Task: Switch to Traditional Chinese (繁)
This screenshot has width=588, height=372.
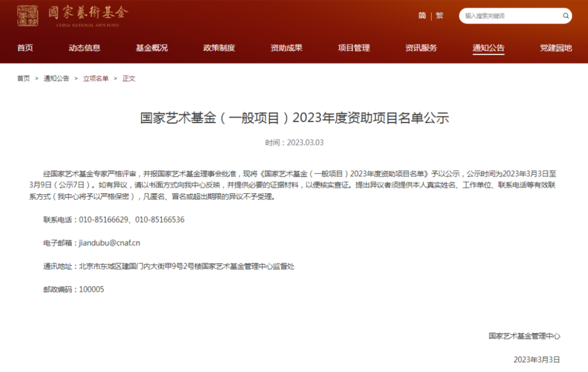Action: [x=440, y=15]
